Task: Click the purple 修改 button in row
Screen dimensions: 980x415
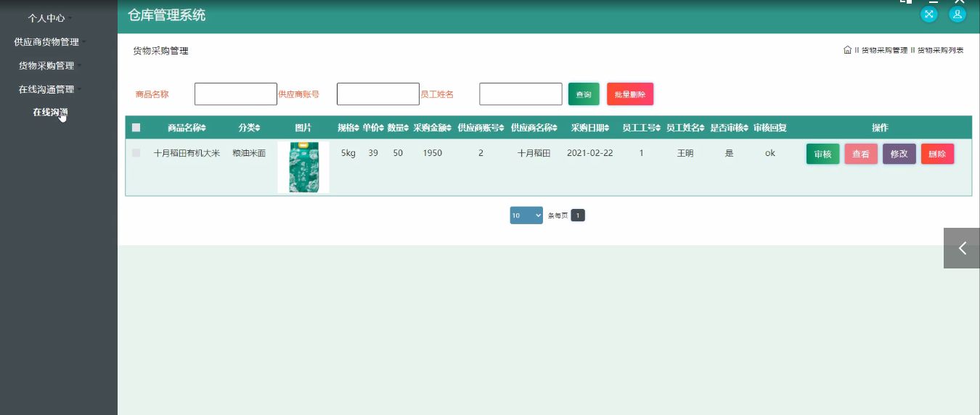Action: [899, 154]
